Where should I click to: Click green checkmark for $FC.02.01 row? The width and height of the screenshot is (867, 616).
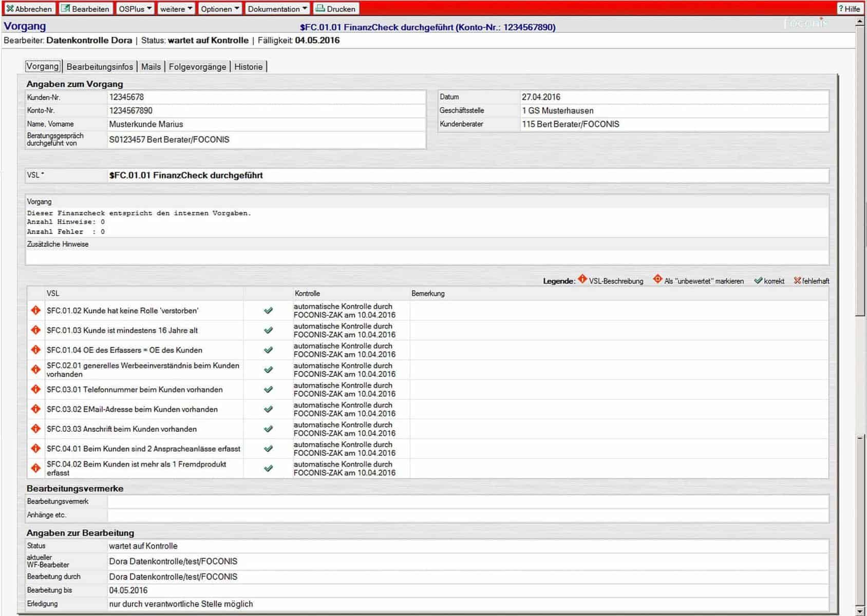(x=268, y=370)
